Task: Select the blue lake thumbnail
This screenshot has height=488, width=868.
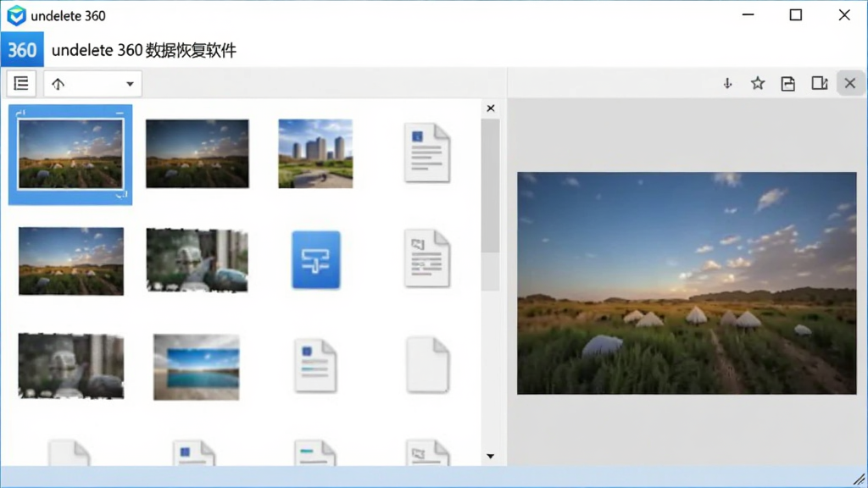Action: (x=197, y=367)
